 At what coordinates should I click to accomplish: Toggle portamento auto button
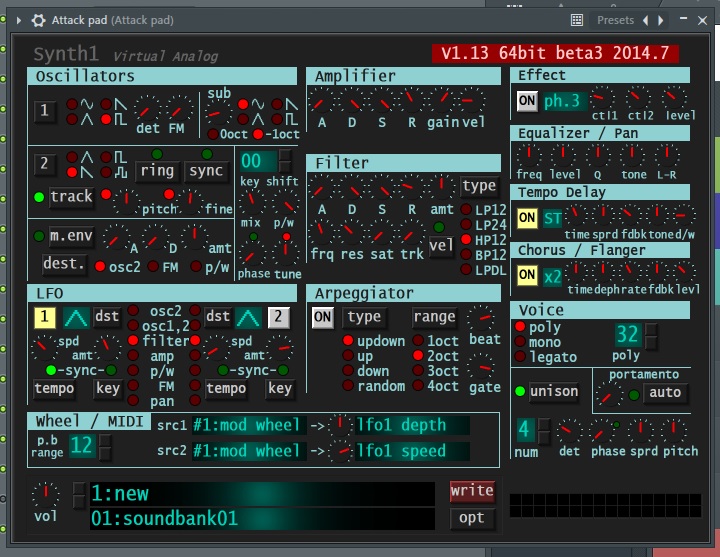664,393
